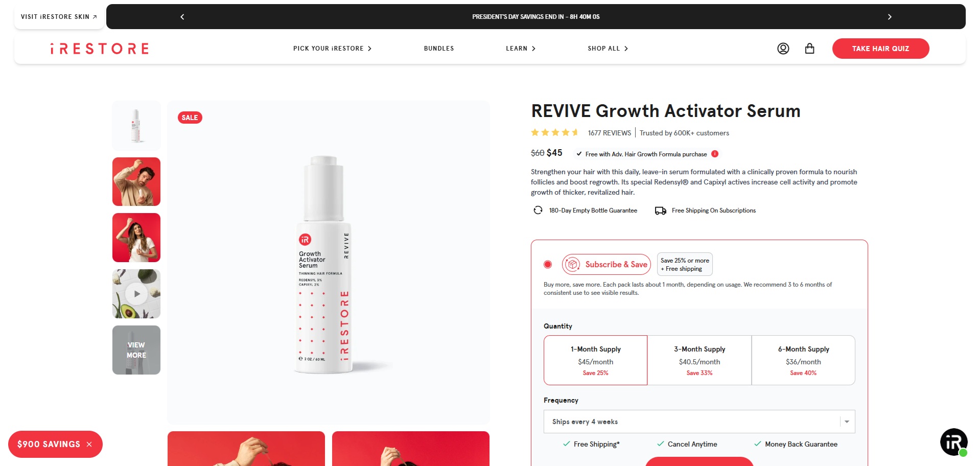Choose the 3-Month Supply option
The image size is (980, 466).
699,360
